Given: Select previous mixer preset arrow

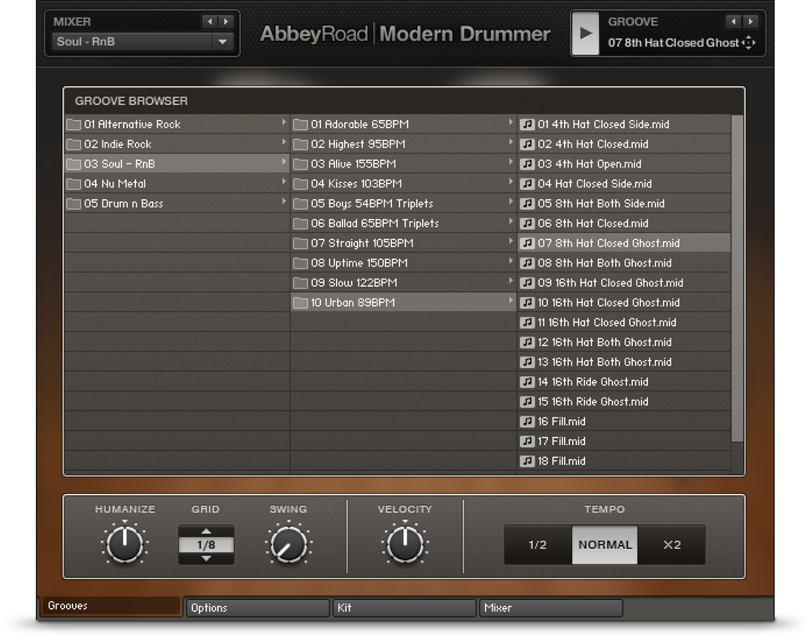Looking at the screenshot, I should click(x=210, y=21).
